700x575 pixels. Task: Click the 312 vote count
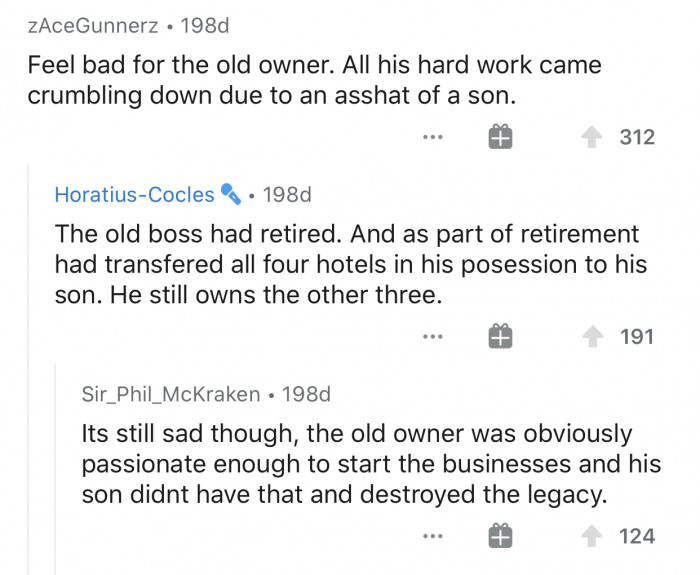pyautogui.click(x=637, y=137)
